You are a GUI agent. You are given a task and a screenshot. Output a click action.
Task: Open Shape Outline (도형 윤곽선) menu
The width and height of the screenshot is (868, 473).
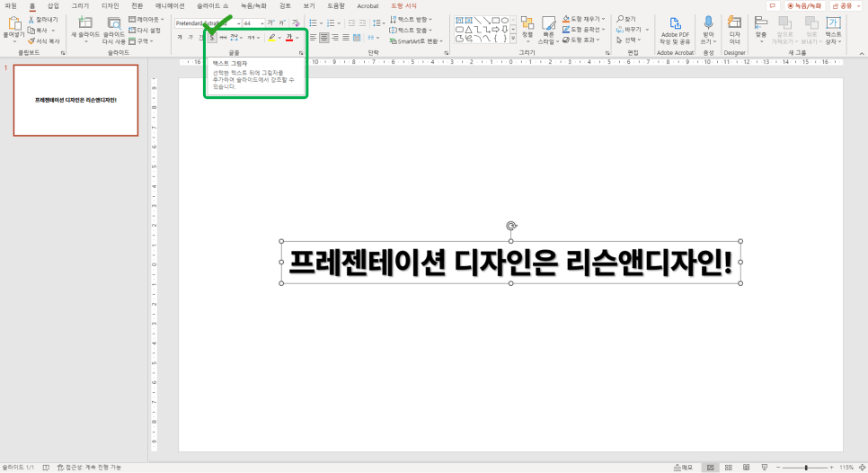click(583, 30)
